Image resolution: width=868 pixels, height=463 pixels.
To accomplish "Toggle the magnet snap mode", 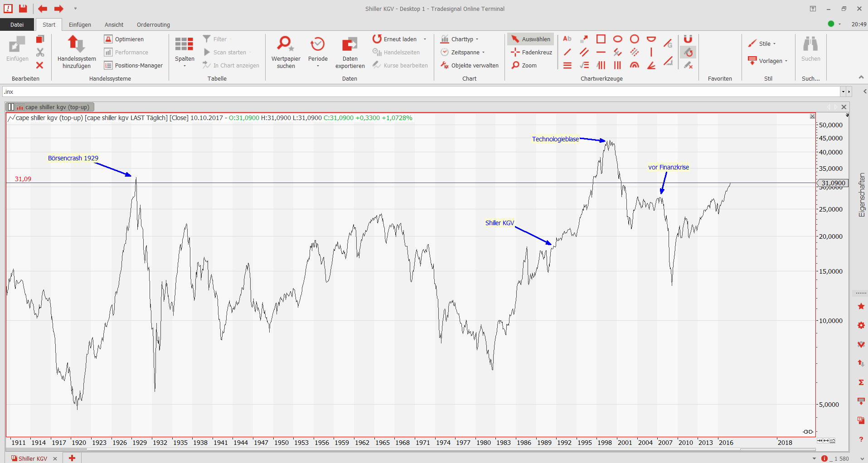I will [688, 39].
